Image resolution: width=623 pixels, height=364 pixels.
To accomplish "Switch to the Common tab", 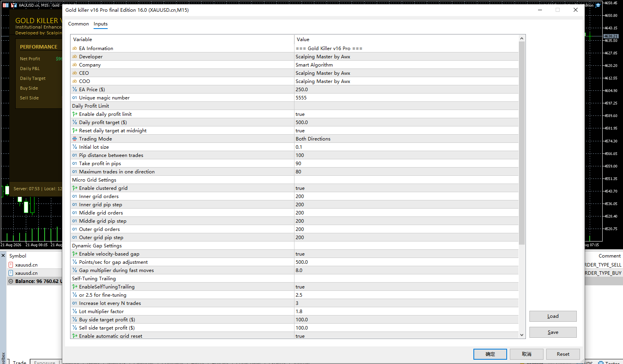I will point(78,24).
